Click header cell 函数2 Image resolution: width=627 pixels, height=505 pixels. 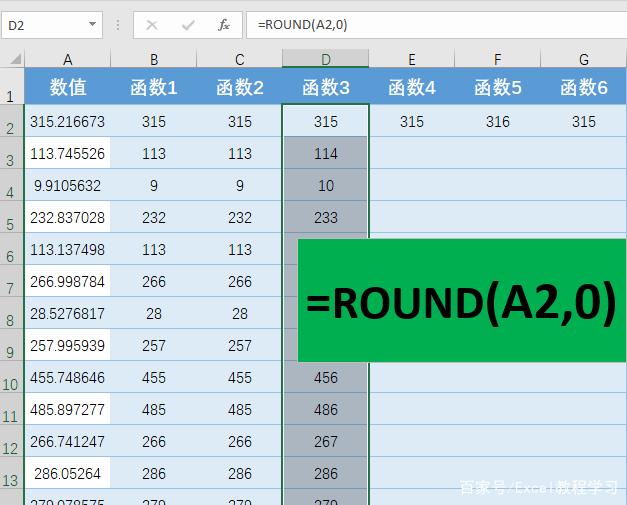[x=240, y=87]
